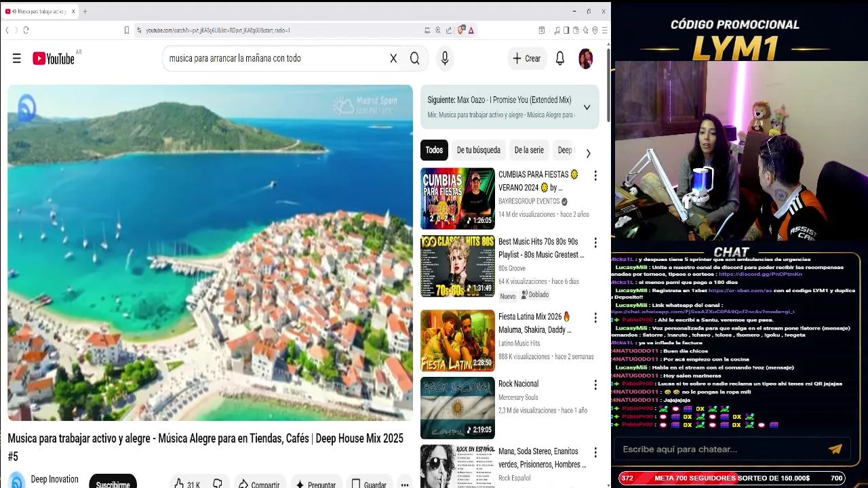Expand the Siguiente mix playlist panel
This screenshot has width=868, height=488.
point(587,107)
